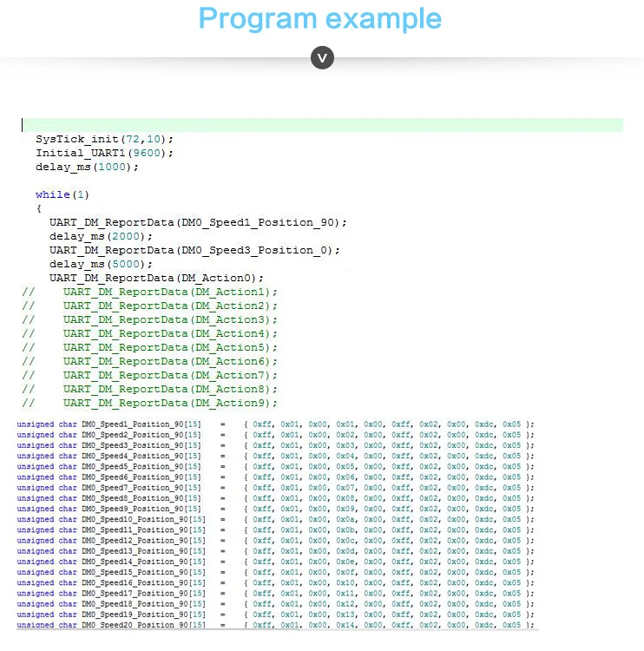The image size is (644, 651).
Task: Click the commented DM_Action9 line
Action: 149,403
